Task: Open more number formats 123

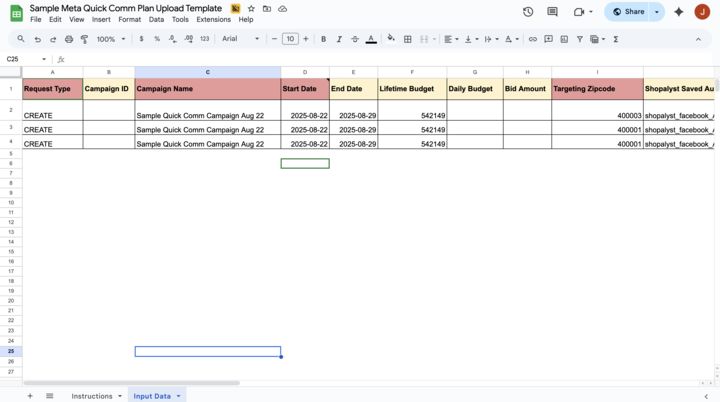Action: [x=204, y=39]
